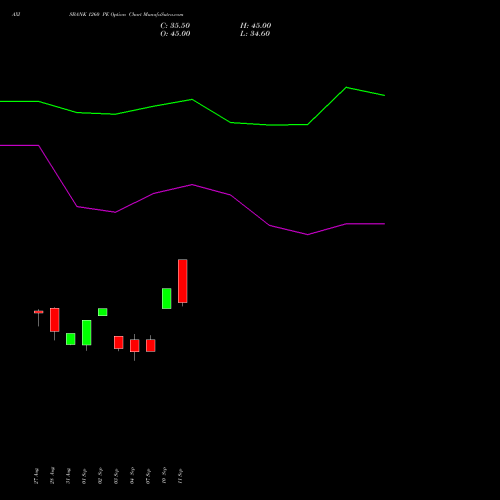Image resolution: width=500 pixels, height=500 pixels.
Task: Select the green candlestick for 01 Sep
Action: (87, 332)
